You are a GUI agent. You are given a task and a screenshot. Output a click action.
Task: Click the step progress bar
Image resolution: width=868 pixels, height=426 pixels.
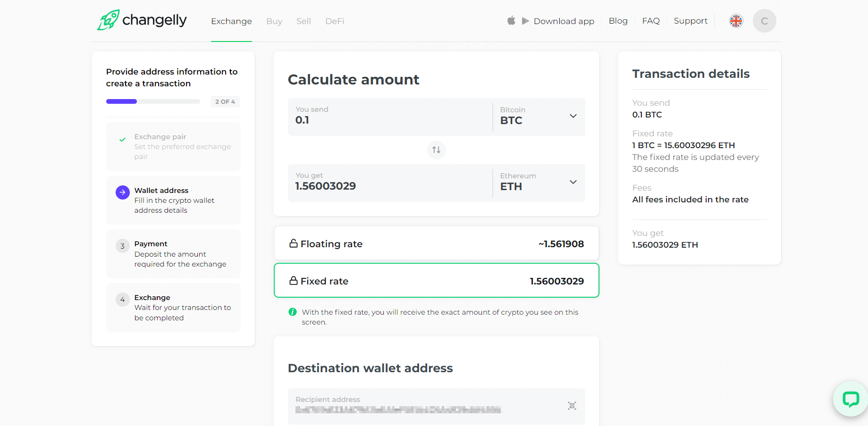[x=153, y=101]
